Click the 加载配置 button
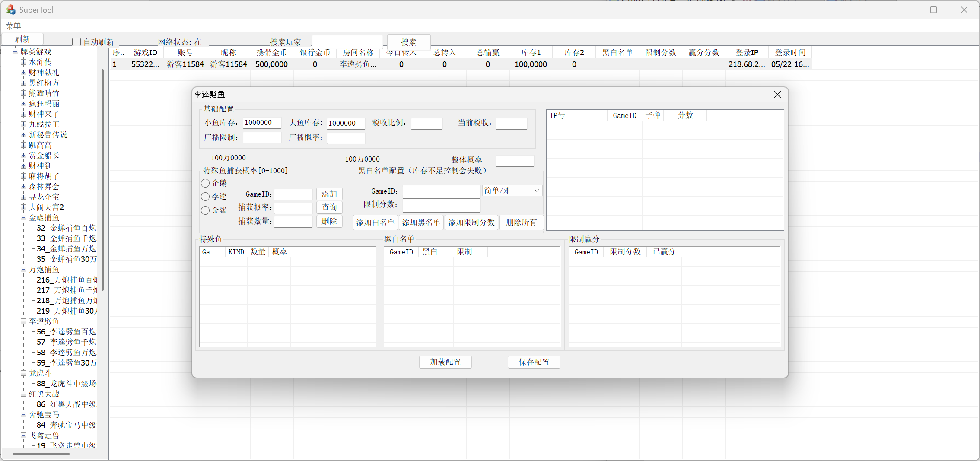The height and width of the screenshot is (461, 980). click(445, 362)
